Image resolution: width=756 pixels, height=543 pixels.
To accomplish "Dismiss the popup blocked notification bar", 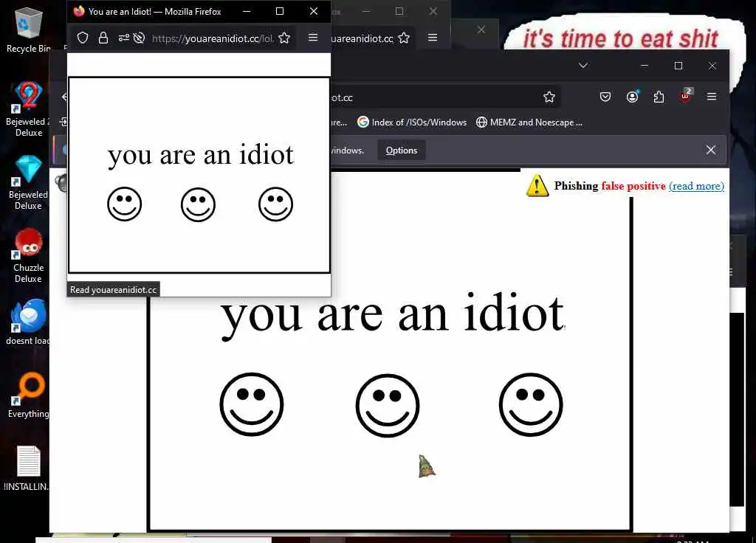I will click(x=711, y=150).
